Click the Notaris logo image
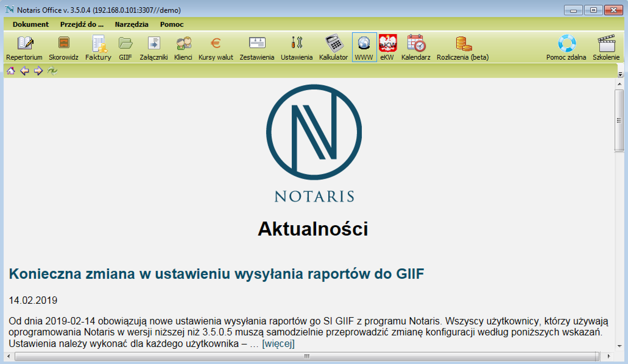 tap(314, 143)
